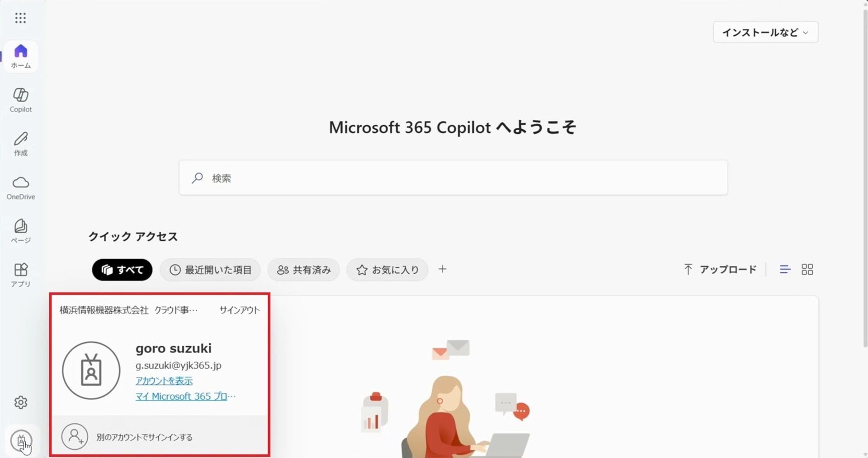Click the 検索 search field
The height and width of the screenshot is (458, 868).
coord(453,178)
